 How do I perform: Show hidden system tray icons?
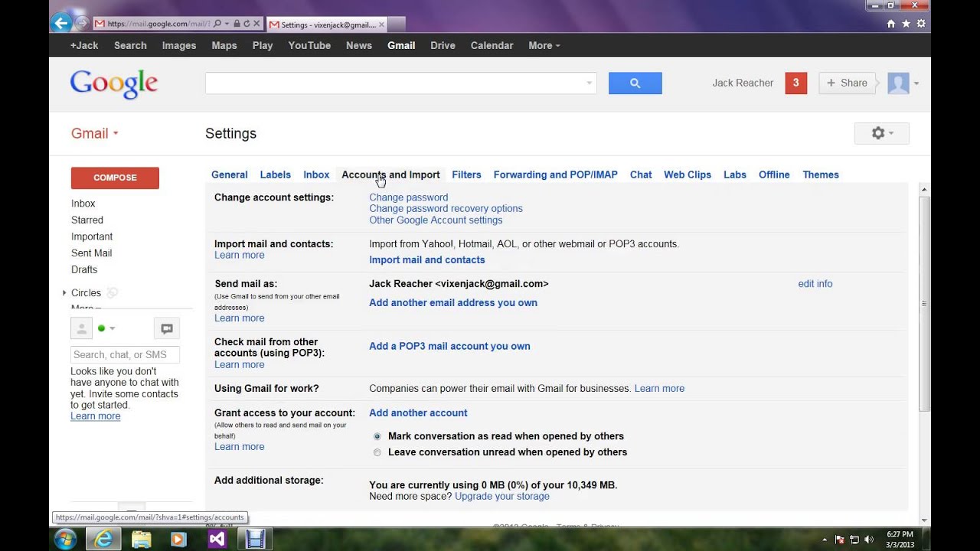pos(825,540)
